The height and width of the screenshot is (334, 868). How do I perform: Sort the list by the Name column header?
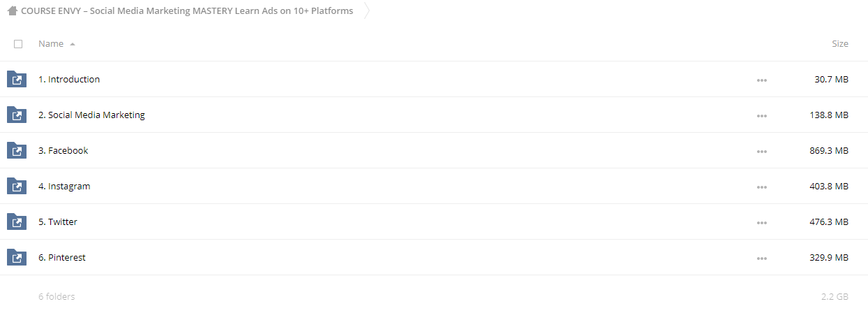51,43
